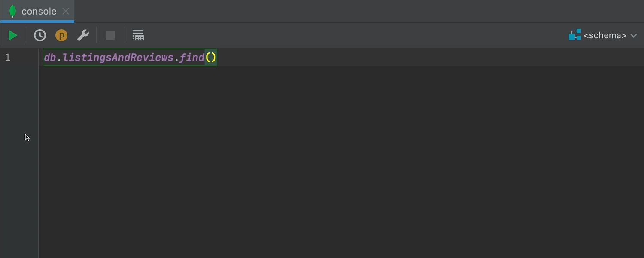Click the blue schema icon
This screenshot has height=258, width=644.
574,35
